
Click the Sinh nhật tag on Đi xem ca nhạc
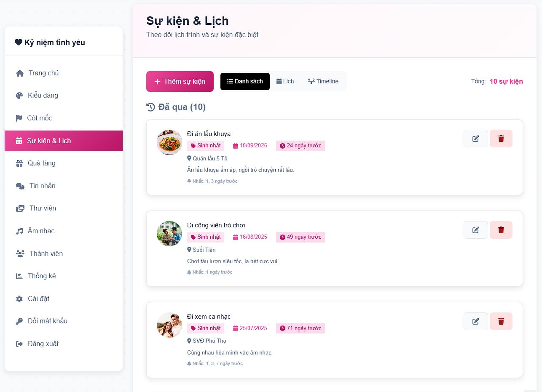point(206,328)
